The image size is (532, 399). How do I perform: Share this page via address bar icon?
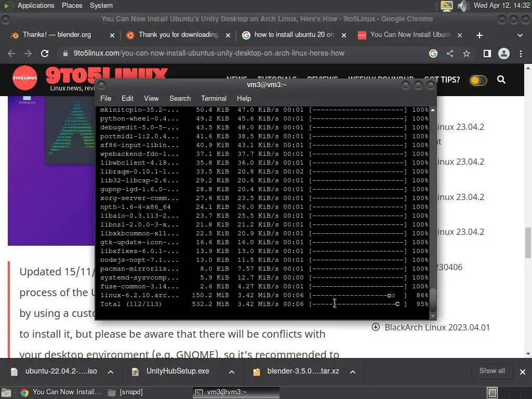[450, 54]
